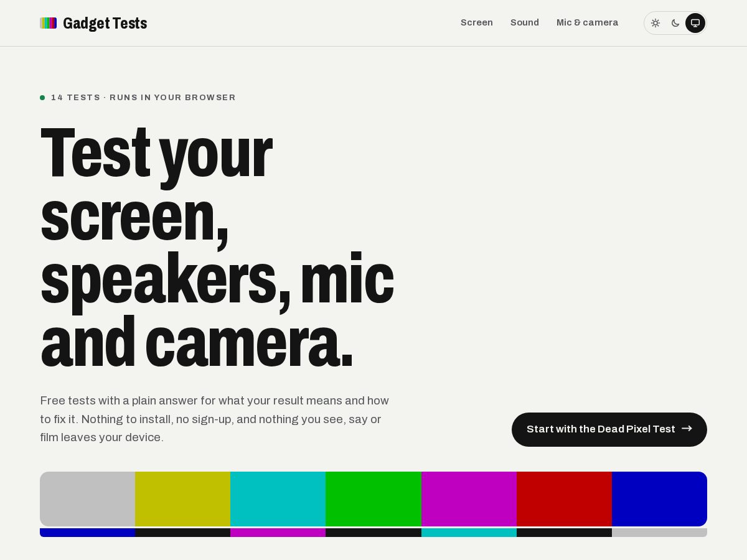Click the magenta color bar

(x=469, y=499)
